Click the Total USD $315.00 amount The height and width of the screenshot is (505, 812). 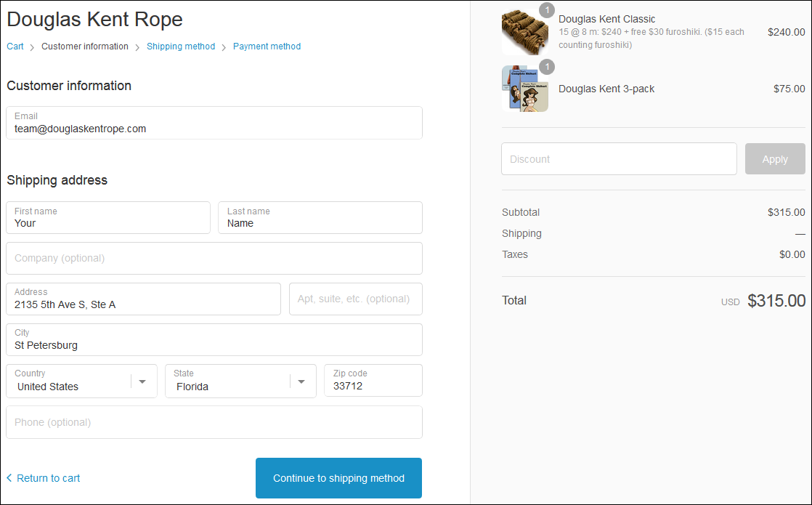(776, 300)
